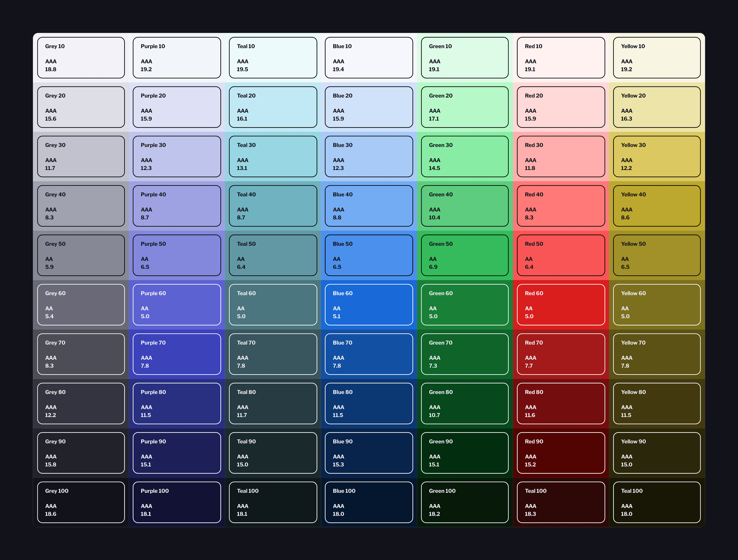Click the Grey 10 color swatch
The image size is (738, 560).
pos(81,58)
